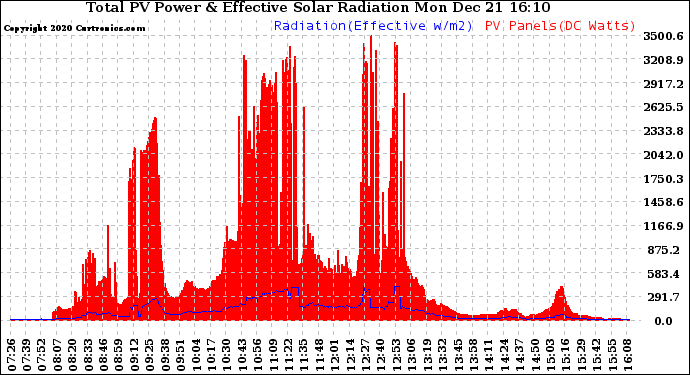The image size is (690, 375).
Task: Click the y-axis value 2333.8
Action: [x=664, y=131]
